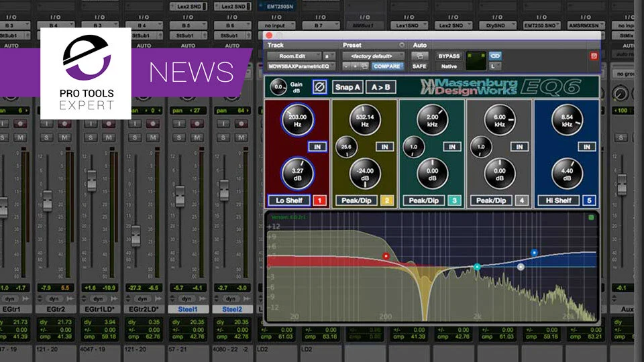
Task: Click the Steel2 volume fader
Action: pyautogui.click(x=224, y=190)
